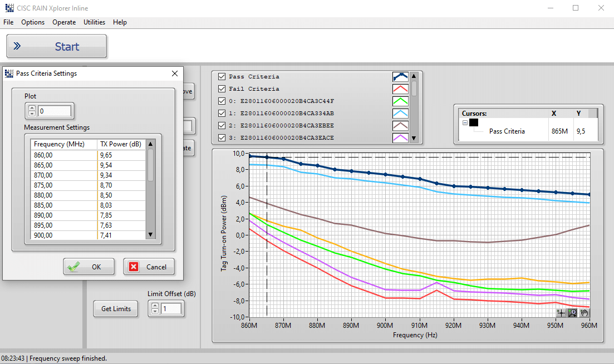Screen dimensions: 614x364
Task: Click the light blue plot style icon for tag 1
Action: tap(400, 114)
